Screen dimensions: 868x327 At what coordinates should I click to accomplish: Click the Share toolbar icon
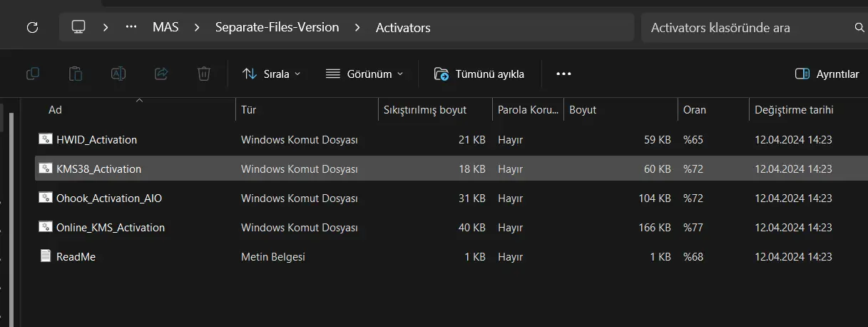tap(161, 74)
